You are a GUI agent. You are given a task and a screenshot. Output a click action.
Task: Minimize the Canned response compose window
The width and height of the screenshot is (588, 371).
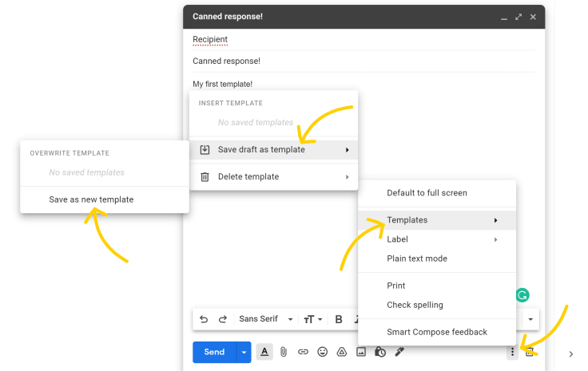coord(504,18)
